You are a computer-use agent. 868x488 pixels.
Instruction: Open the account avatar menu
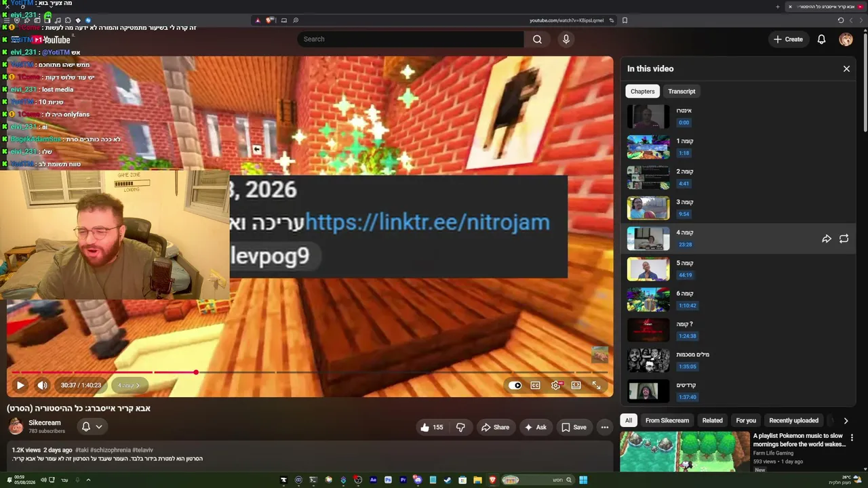(x=846, y=39)
